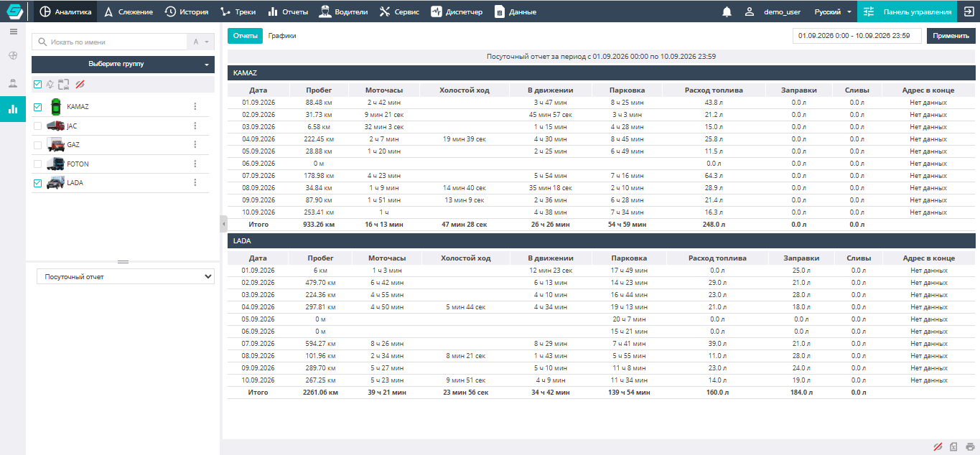
Task: Check the JAC vehicle checkbox
Action: click(x=37, y=126)
